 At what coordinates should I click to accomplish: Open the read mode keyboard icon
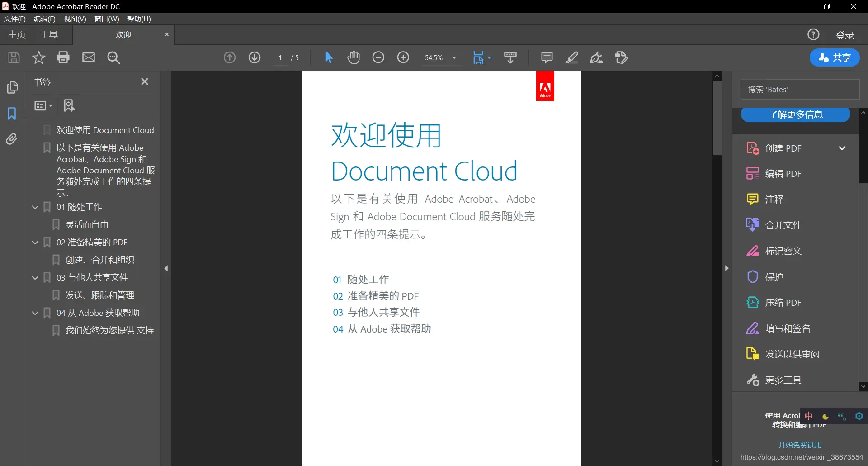510,57
